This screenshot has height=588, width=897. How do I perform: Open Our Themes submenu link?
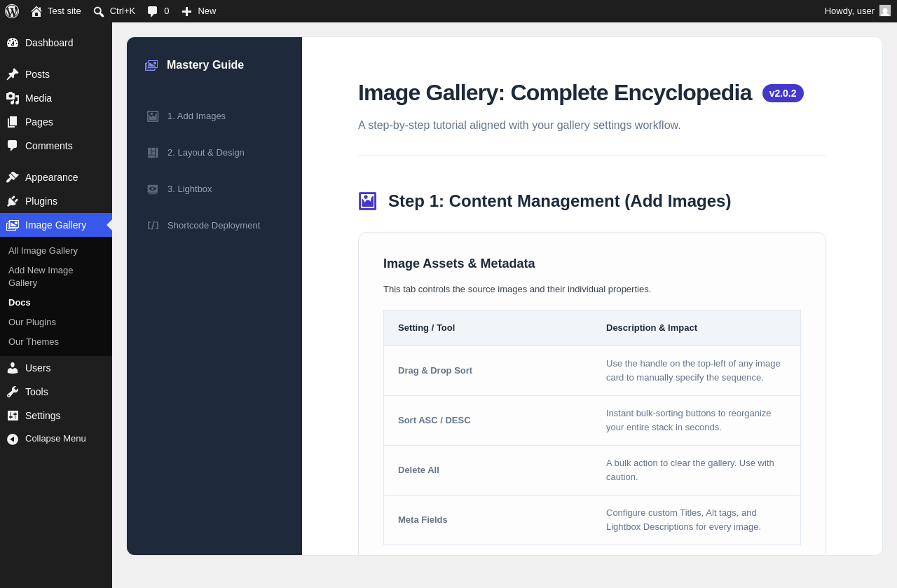click(34, 341)
